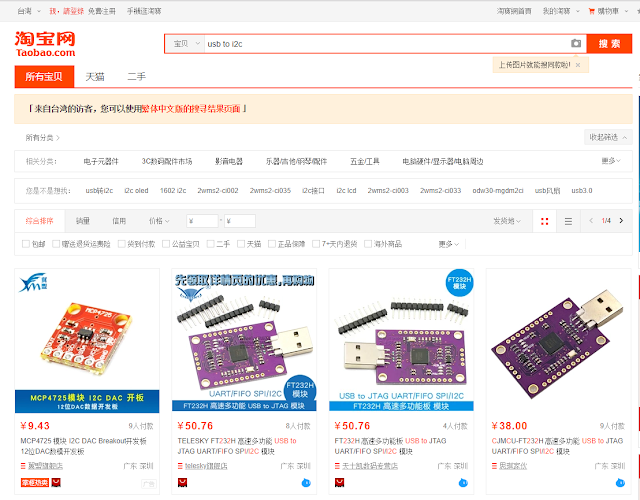Enable the 正品保障 checkbox
Screen dimensions: 640x500
coord(272,244)
